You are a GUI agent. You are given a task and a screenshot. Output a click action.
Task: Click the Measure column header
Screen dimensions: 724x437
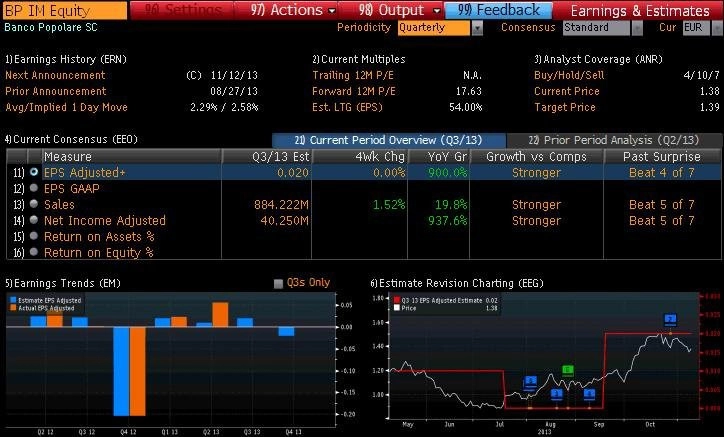tap(132, 157)
